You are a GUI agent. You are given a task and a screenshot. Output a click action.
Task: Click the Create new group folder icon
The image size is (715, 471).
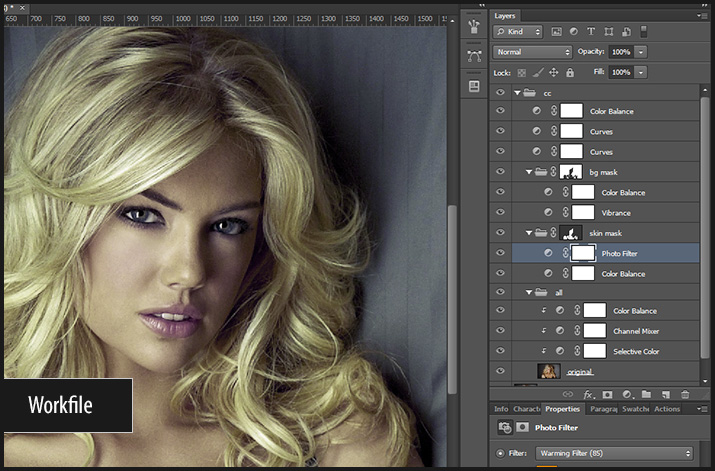pyautogui.click(x=646, y=395)
